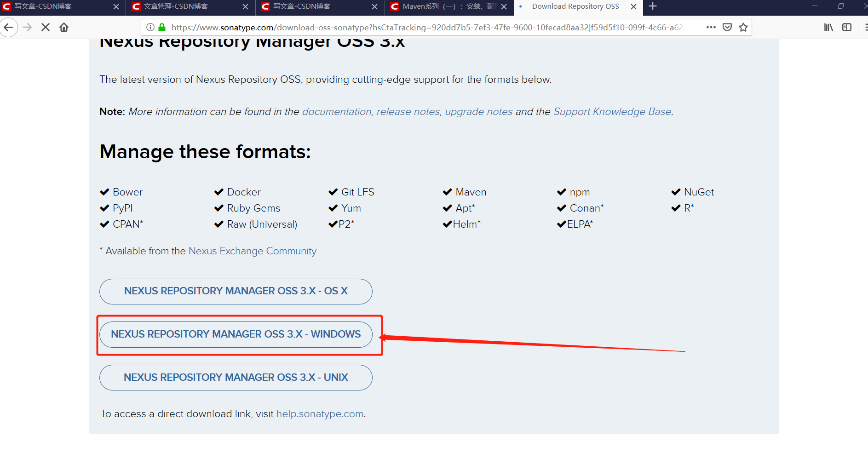Switch to the Maven系列 tab
Viewport: 868px width, 459px height.
pyautogui.click(x=442, y=6)
